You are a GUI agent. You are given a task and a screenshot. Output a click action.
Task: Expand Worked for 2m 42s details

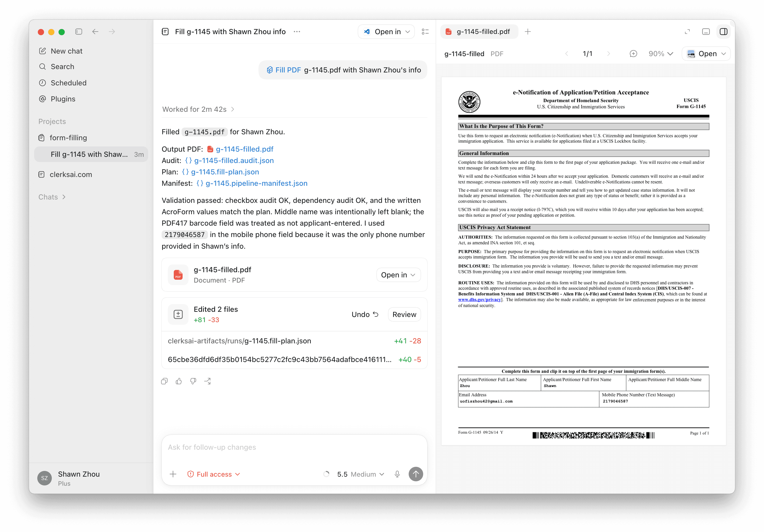pyautogui.click(x=198, y=109)
